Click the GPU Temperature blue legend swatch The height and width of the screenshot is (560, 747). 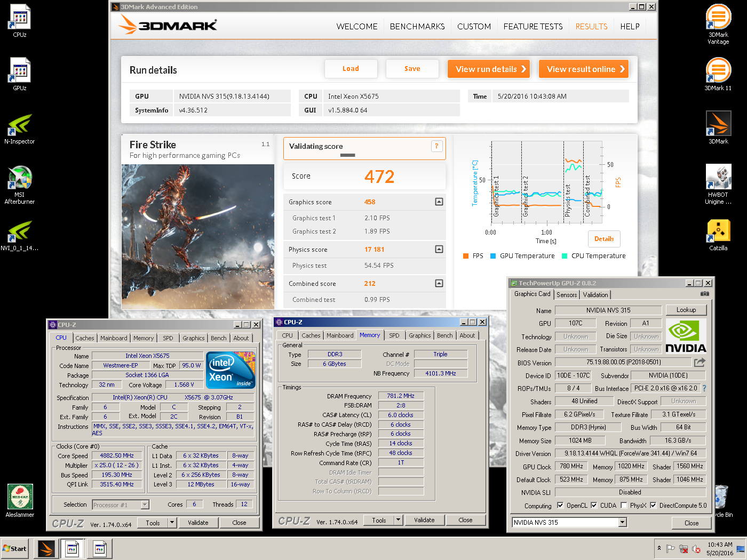tap(493, 256)
